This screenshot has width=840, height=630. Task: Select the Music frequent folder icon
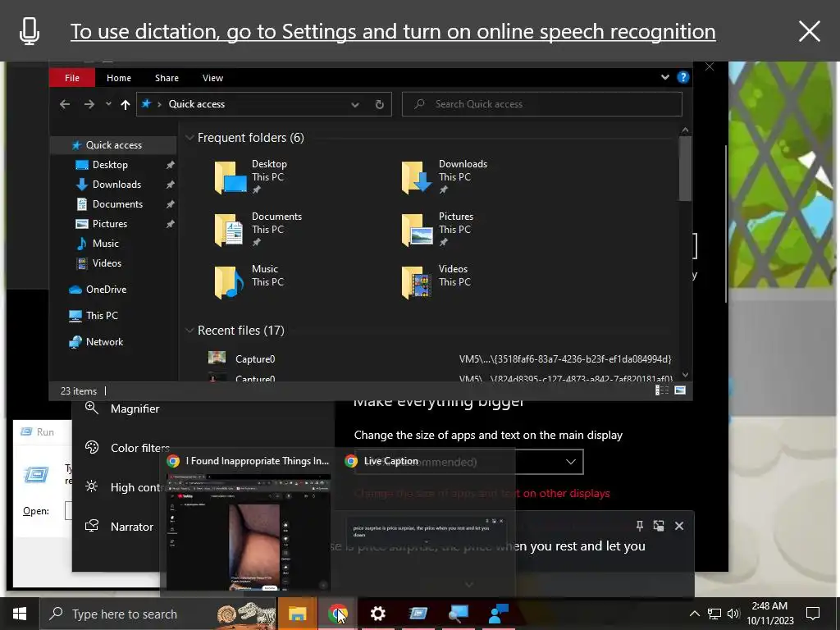click(x=229, y=282)
